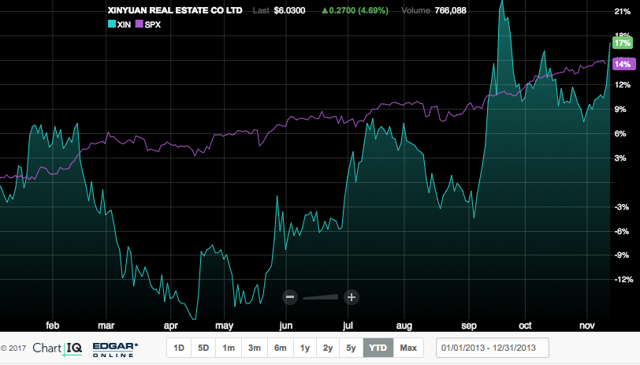Choose the 1y range button
Viewport: 640px width, 365px height.
[x=305, y=348]
